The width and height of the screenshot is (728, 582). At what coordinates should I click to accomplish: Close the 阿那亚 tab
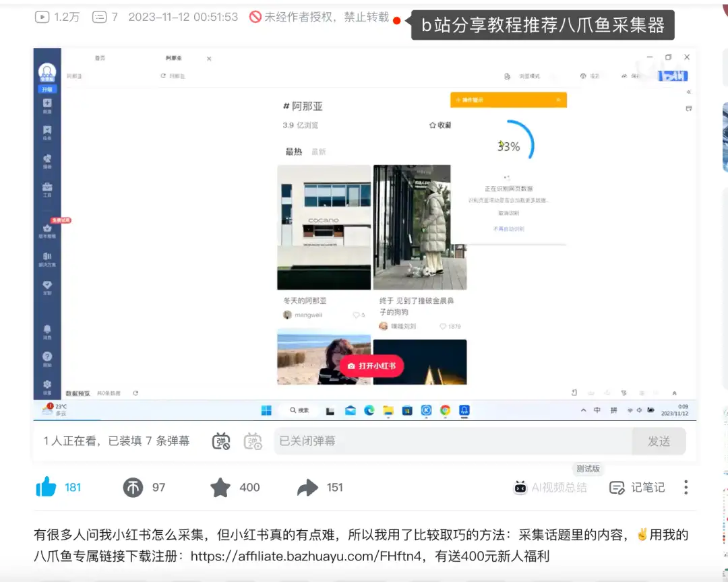pyautogui.click(x=209, y=59)
